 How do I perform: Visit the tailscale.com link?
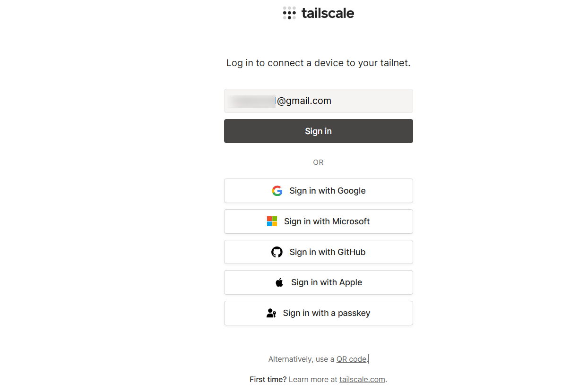pyautogui.click(x=362, y=380)
